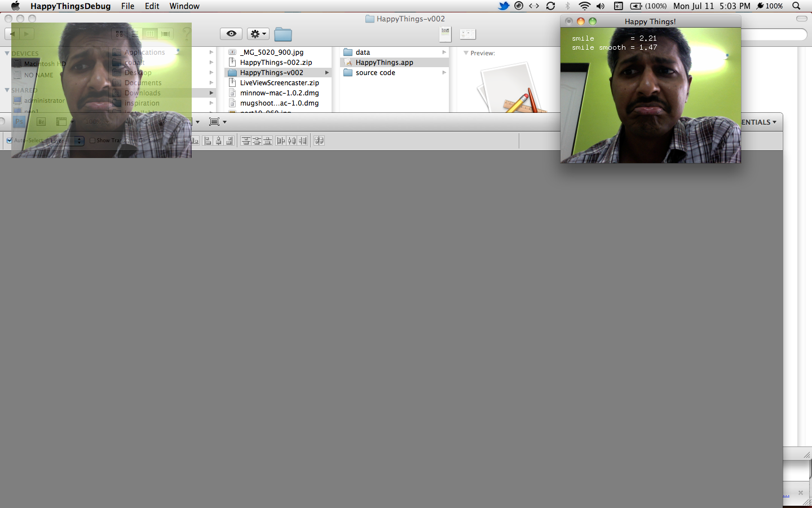
Task: Open the Window menu
Action: point(184,6)
